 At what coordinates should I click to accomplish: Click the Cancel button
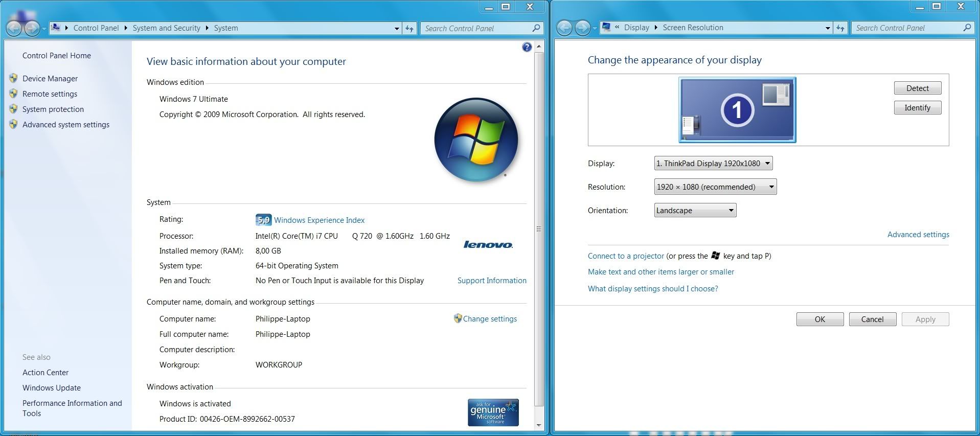[872, 319]
